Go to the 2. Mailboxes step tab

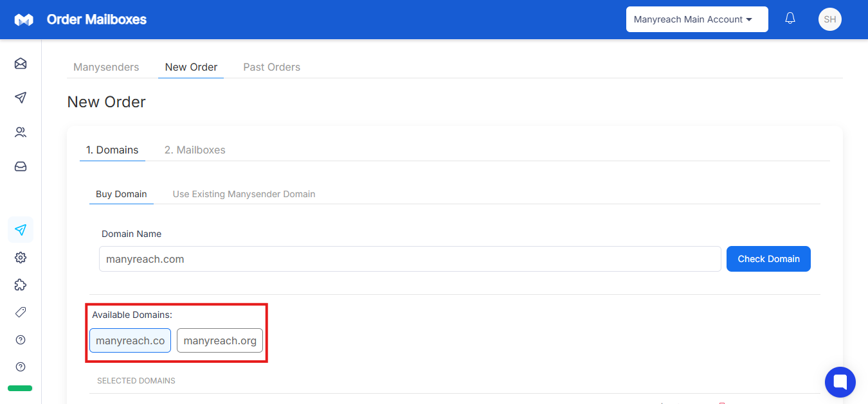coord(195,150)
